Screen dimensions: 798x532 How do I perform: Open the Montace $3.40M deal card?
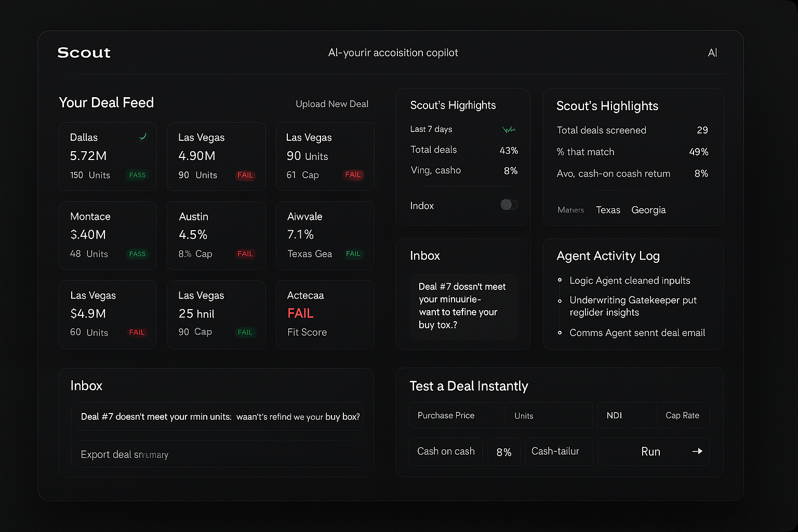[x=108, y=235]
